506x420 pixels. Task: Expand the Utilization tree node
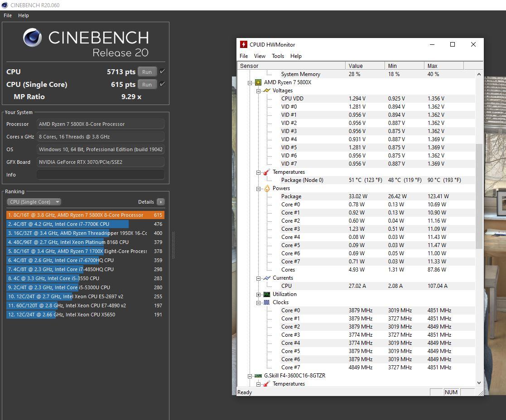click(x=258, y=295)
